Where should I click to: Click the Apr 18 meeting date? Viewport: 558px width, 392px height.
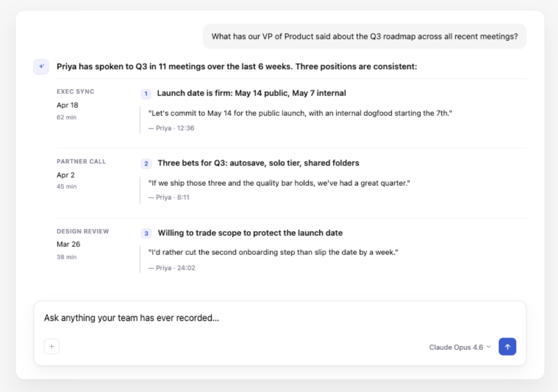[67, 105]
